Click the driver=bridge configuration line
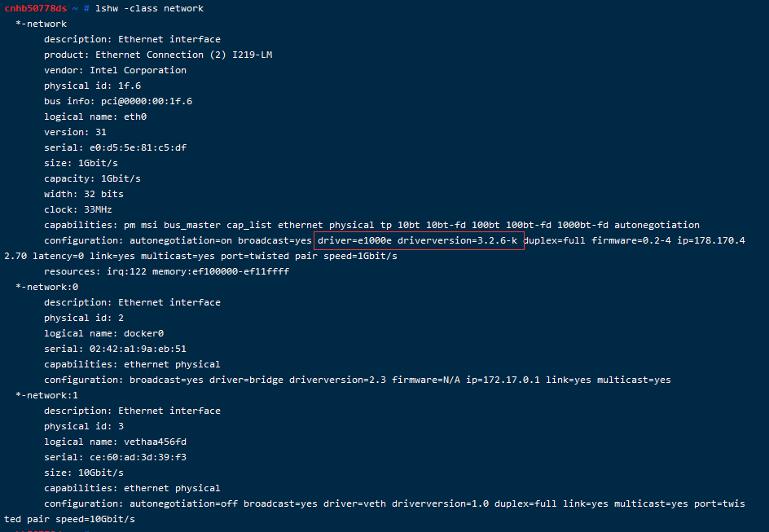This screenshot has height=532, width=769. [x=357, y=380]
